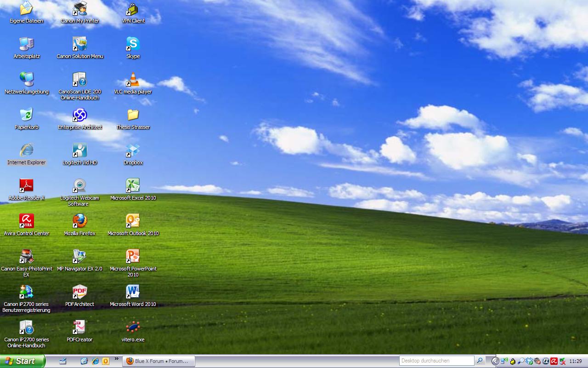The width and height of the screenshot is (588, 368).
Task: Switch to Blue X Forum Firefox taskbar button
Action: [x=159, y=361]
